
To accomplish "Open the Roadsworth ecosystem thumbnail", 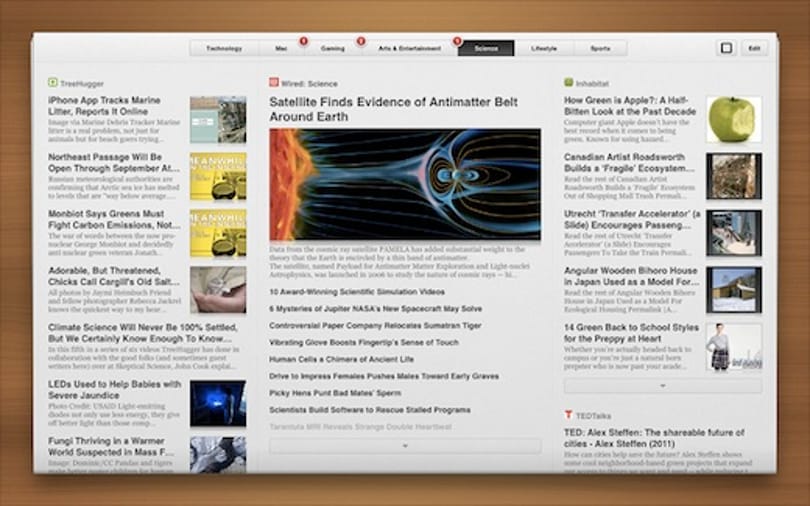I will 734,176.
